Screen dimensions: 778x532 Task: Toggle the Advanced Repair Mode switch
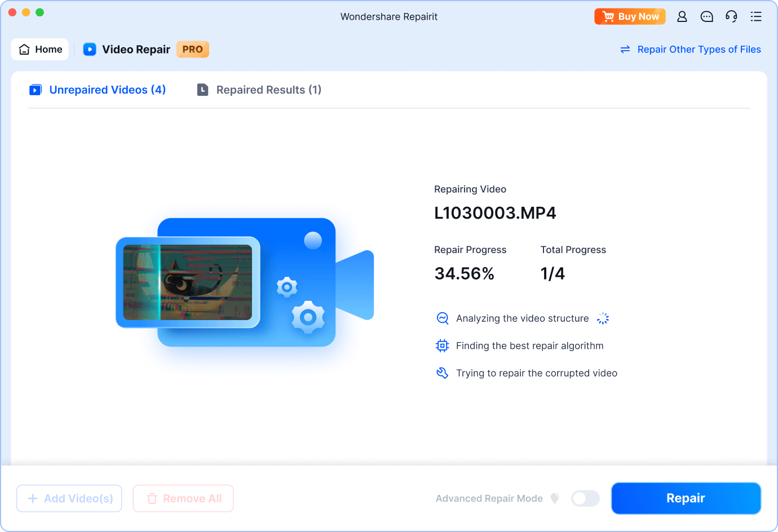point(585,498)
